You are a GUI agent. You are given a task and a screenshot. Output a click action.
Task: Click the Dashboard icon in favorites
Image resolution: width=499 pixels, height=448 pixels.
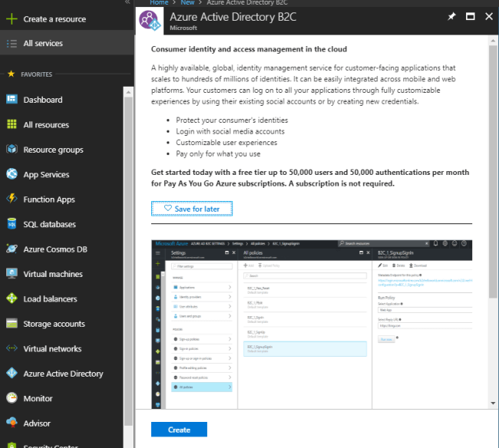[12, 99]
